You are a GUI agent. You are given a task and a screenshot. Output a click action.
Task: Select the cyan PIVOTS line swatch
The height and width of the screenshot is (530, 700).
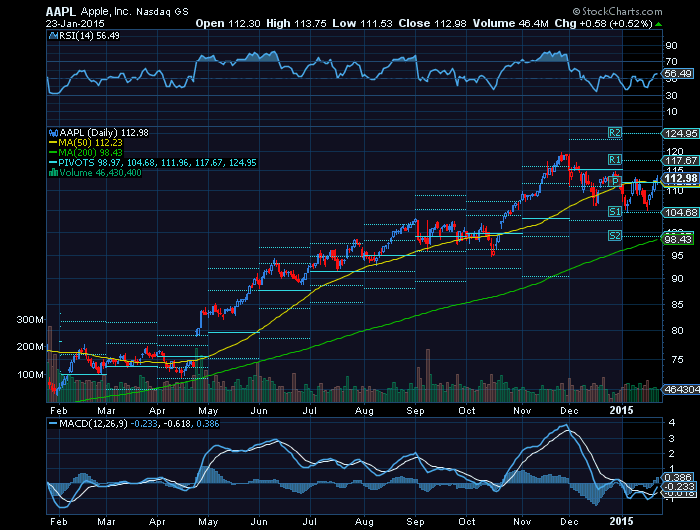53,163
